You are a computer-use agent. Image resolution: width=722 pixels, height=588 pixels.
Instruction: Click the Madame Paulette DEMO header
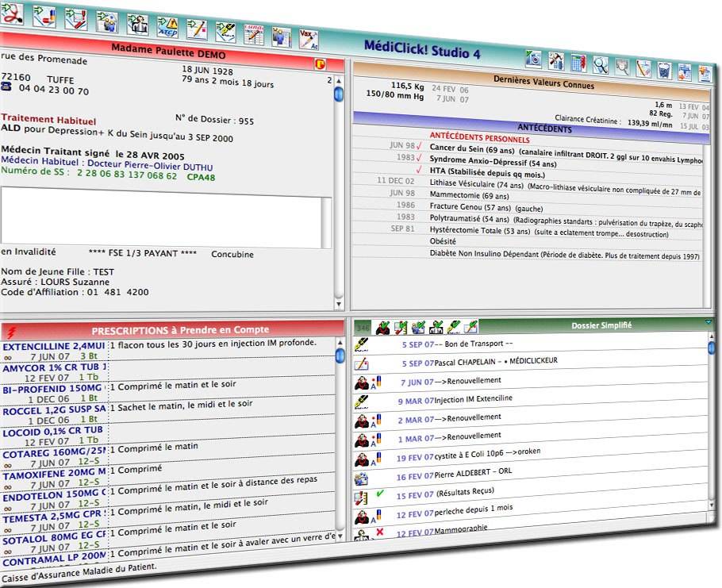tap(168, 51)
